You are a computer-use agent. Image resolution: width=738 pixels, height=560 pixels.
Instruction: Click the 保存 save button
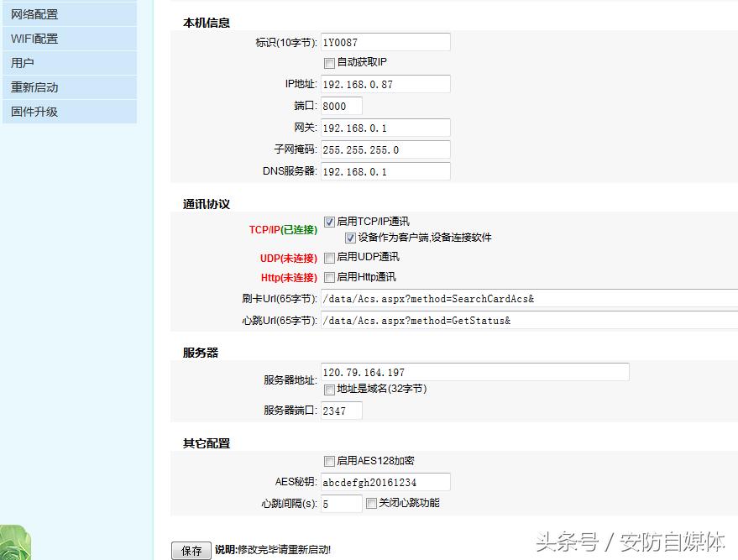[x=191, y=550]
